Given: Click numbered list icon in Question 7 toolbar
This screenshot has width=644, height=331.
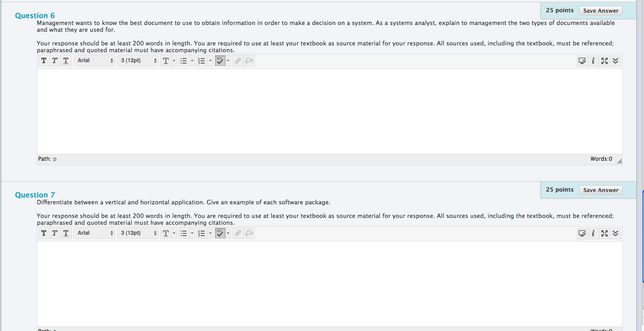Looking at the screenshot, I should coord(202,233).
